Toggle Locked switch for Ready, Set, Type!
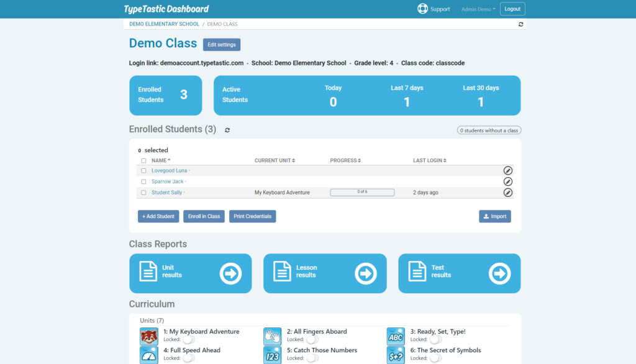636x364 pixels. coord(435,340)
